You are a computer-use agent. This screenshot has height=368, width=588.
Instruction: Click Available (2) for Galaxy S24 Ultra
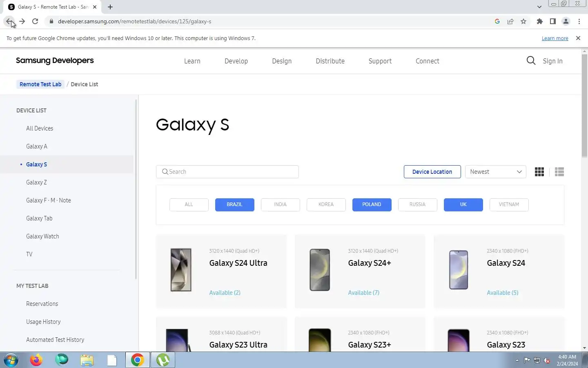click(x=225, y=293)
